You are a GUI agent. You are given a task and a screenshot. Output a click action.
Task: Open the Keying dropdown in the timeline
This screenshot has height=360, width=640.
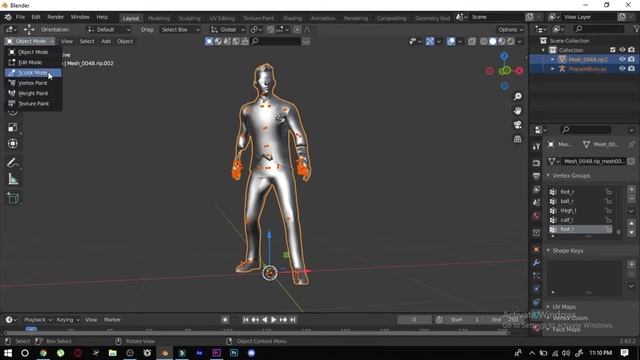point(68,320)
